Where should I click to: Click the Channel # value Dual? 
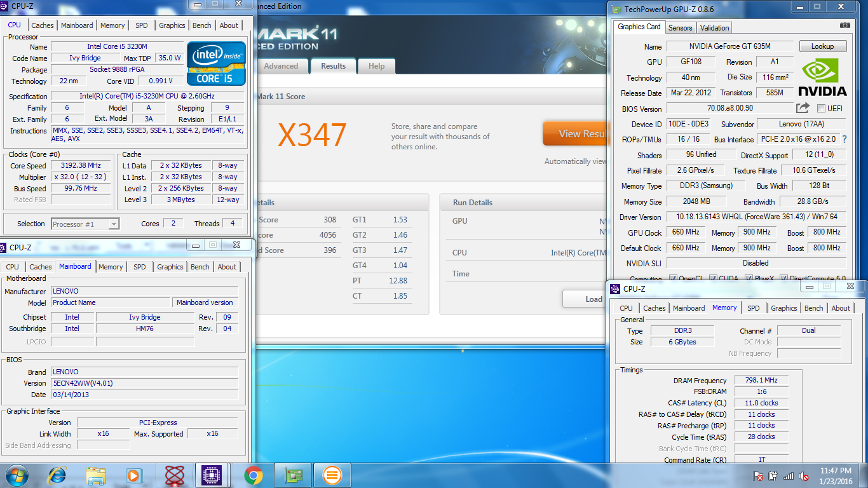[x=808, y=330]
